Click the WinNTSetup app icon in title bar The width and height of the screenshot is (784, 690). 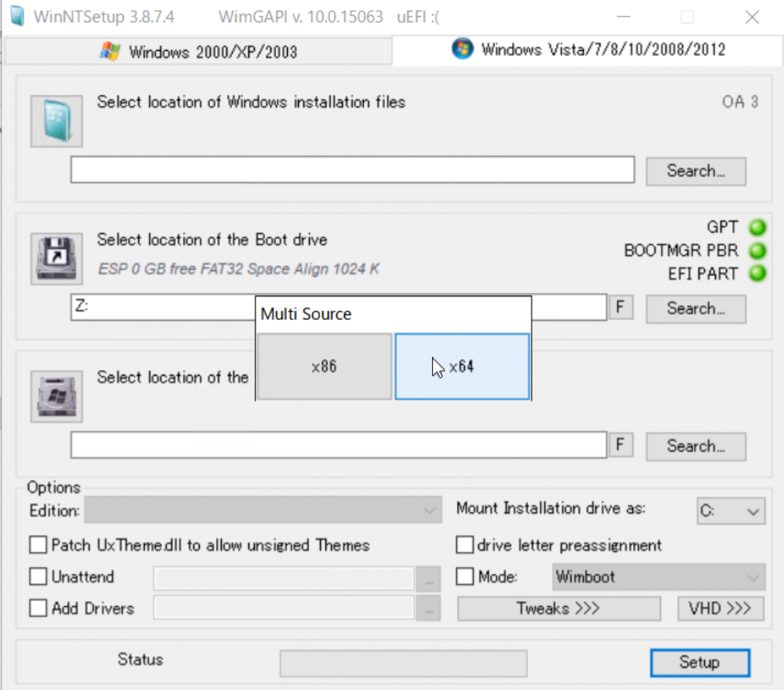coord(17,16)
